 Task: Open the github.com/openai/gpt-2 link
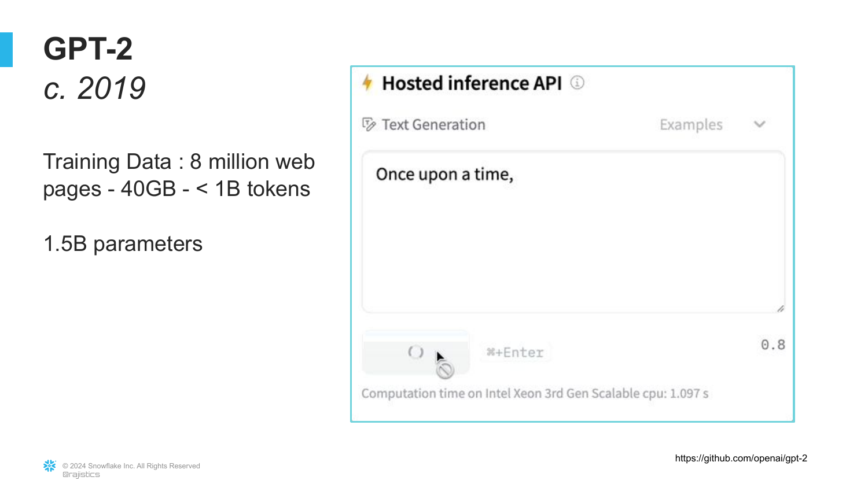741,459
